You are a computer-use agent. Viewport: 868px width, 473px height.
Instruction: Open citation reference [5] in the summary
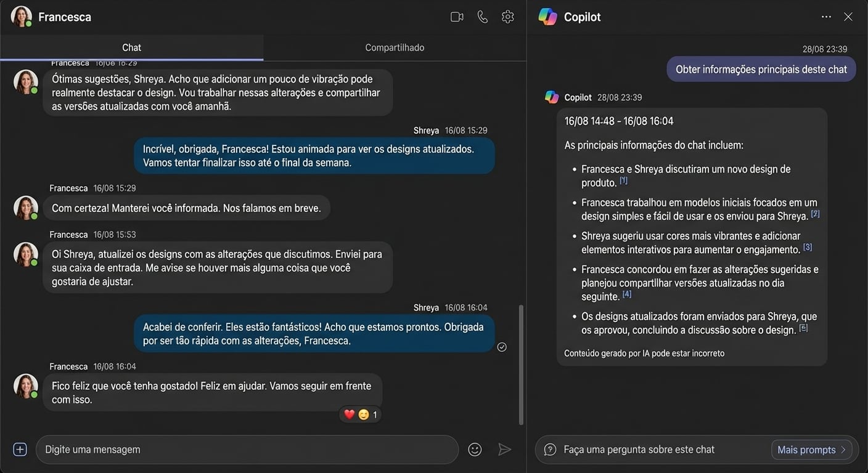coord(803,328)
